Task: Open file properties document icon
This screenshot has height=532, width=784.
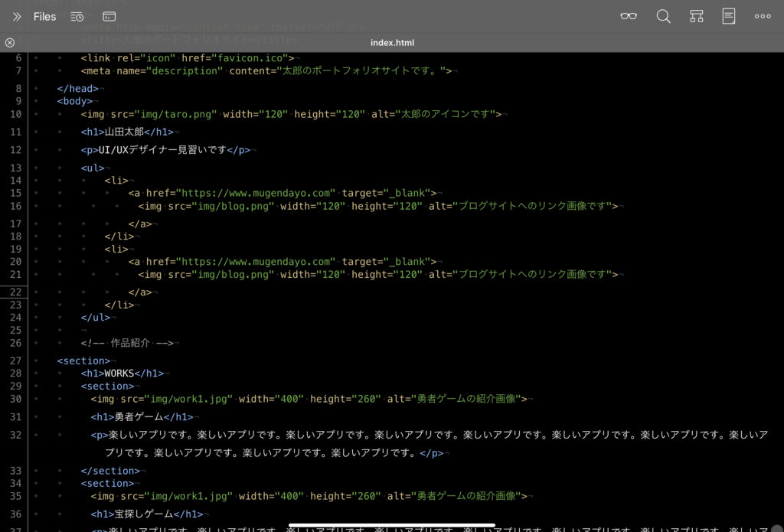Action: (729, 16)
